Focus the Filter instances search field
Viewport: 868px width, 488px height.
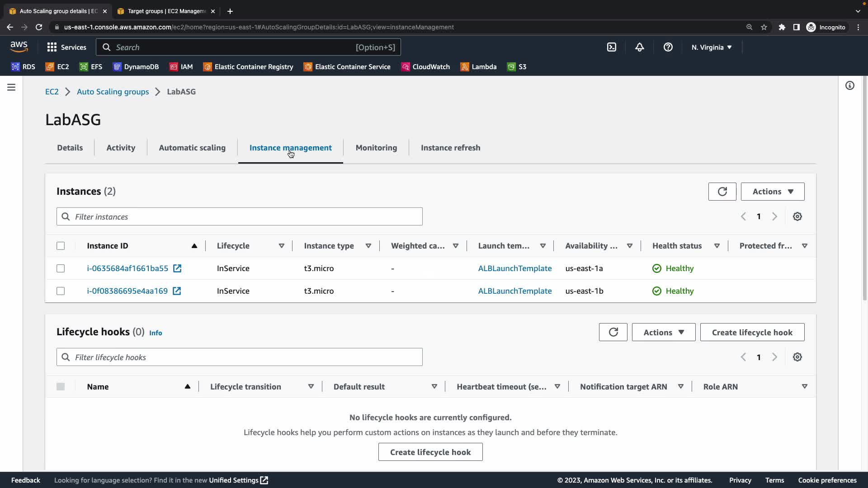(x=240, y=217)
